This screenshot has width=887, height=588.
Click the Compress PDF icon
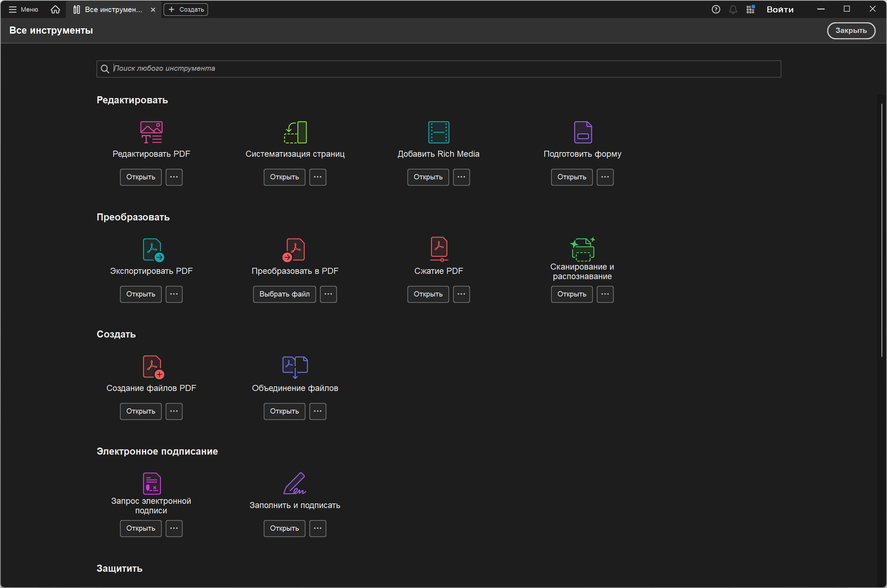pyautogui.click(x=439, y=249)
